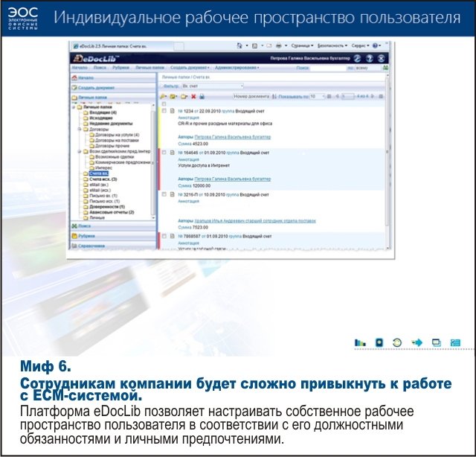Click the bar chart icon on slide
Image resolution: width=476 pixels, height=457 pixels.
(x=360, y=342)
